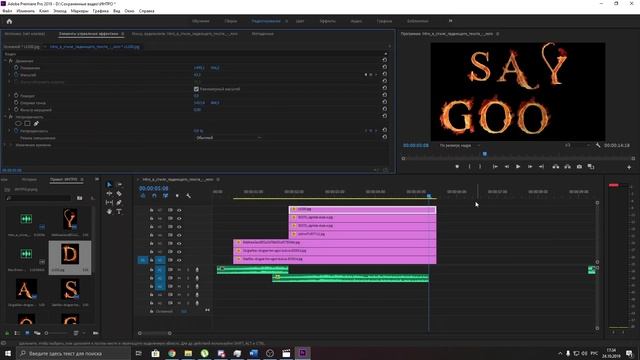Toggle Position animation stopwatch
Viewport: 640px width, 360px height.
(16, 68)
